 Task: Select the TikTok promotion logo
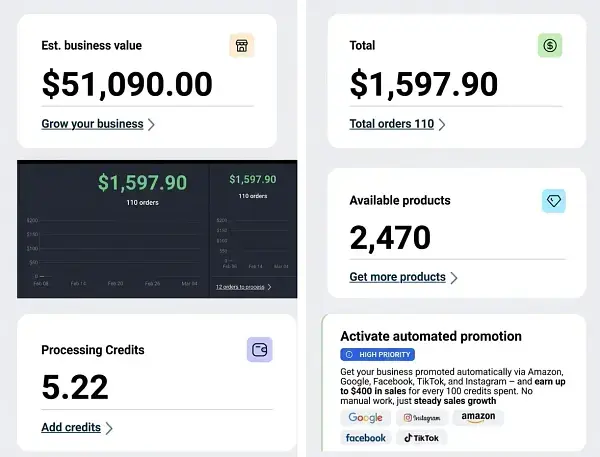(x=423, y=438)
